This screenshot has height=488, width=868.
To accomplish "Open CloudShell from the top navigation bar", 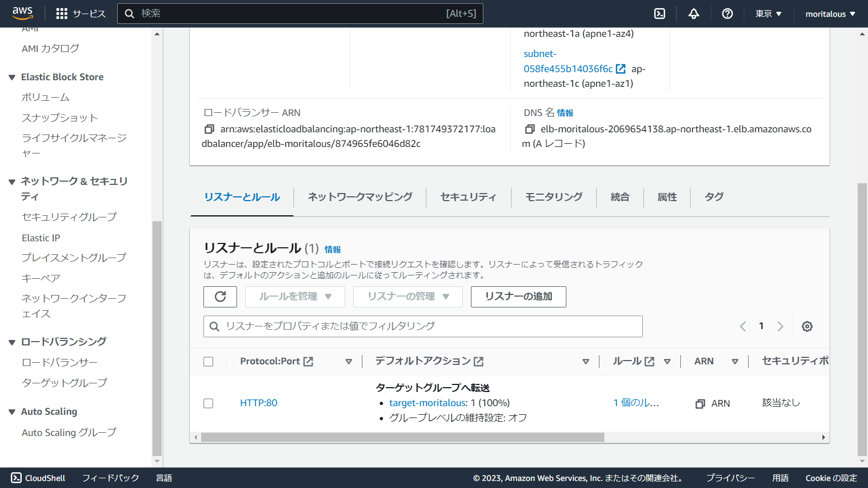I will (659, 14).
